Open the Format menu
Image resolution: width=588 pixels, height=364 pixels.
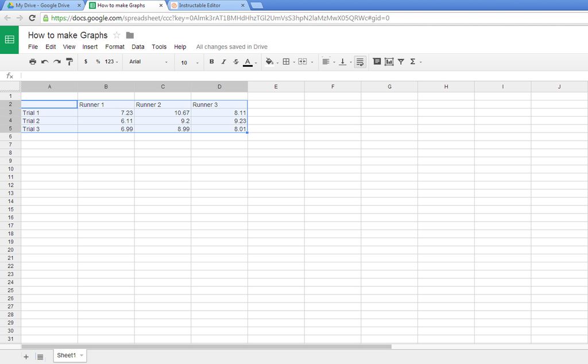coord(115,47)
